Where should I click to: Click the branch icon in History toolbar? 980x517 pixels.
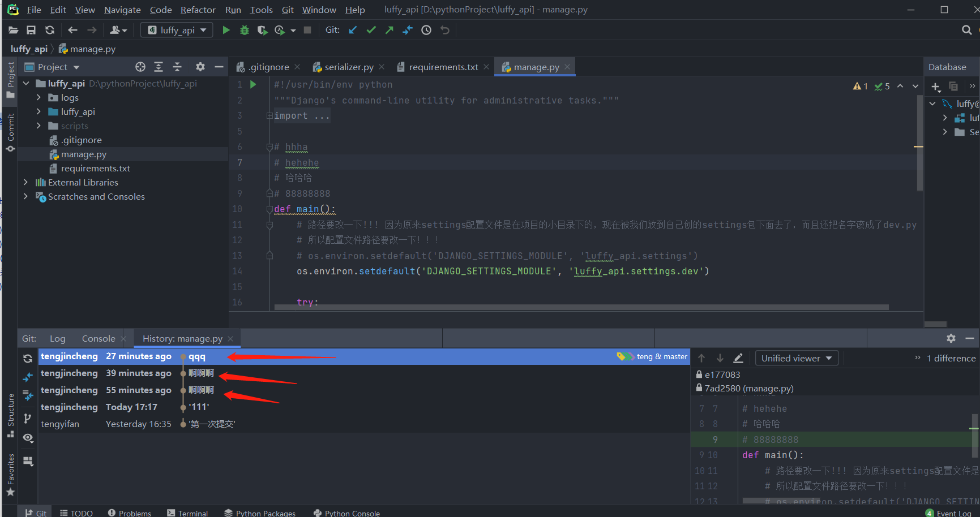click(27, 419)
